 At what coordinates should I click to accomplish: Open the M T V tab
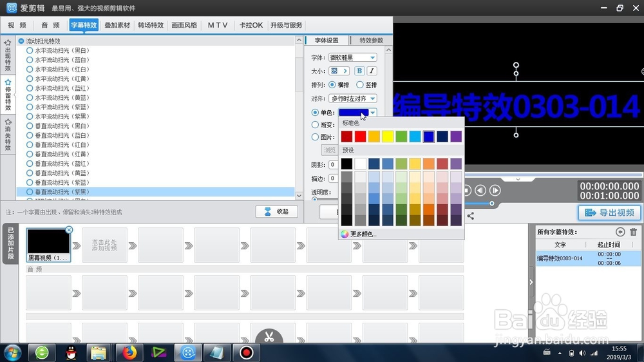coord(218,25)
